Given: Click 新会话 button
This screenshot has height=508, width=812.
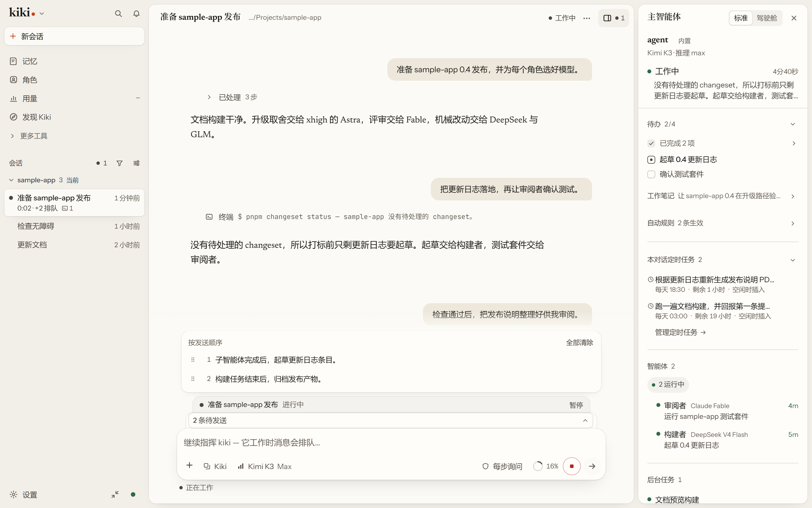Looking at the screenshot, I should [x=74, y=36].
